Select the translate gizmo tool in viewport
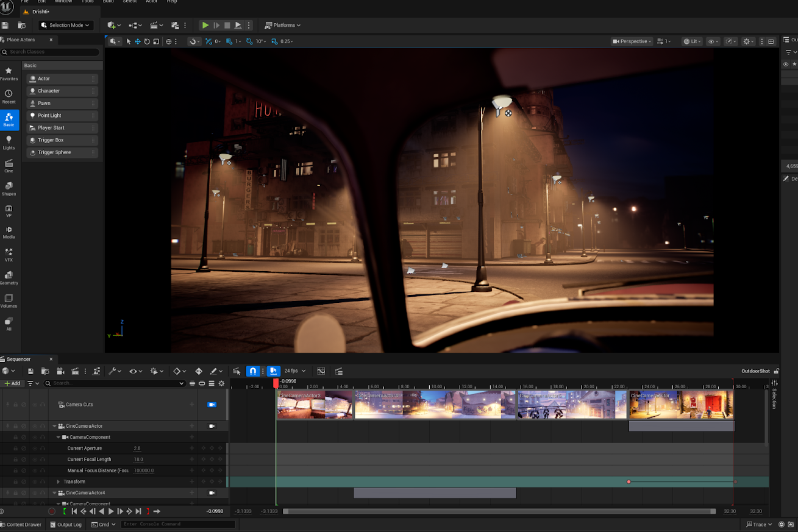 (x=138, y=41)
